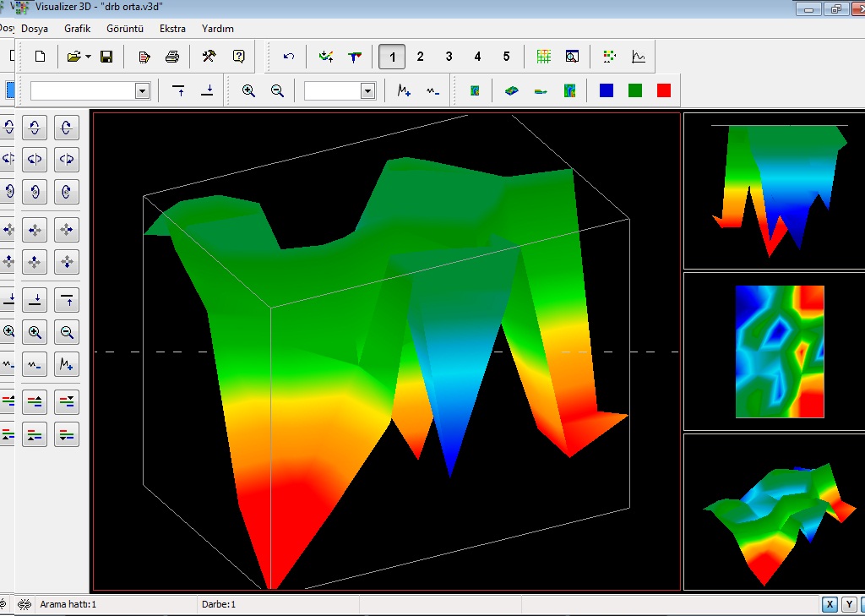This screenshot has width=865, height=616.
Task: Switch to view number 3
Action: pyautogui.click(x=449, y=57)
